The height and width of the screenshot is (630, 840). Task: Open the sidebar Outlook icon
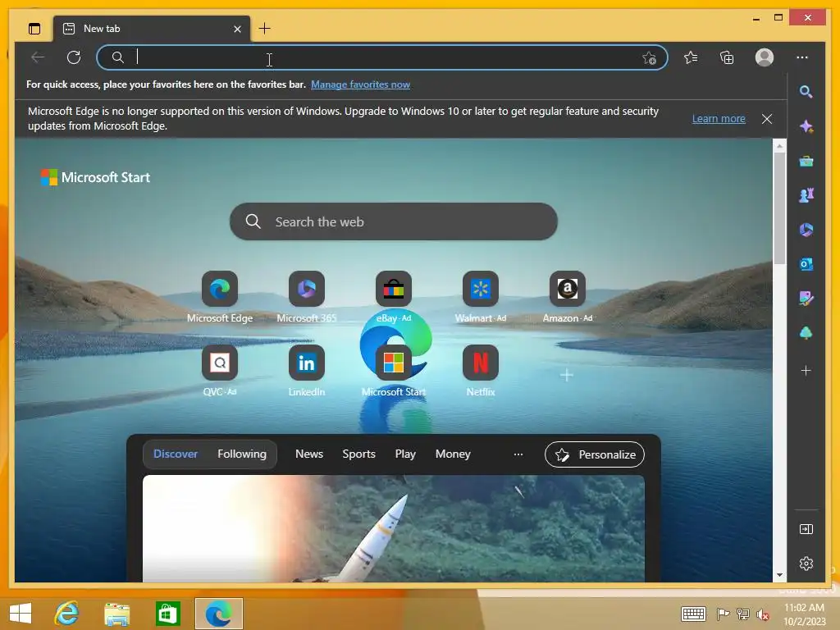(x=806, y=264)
